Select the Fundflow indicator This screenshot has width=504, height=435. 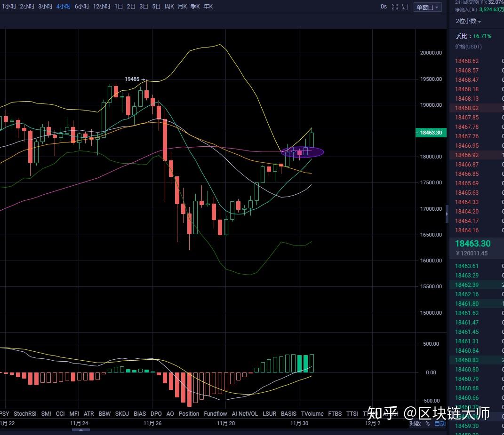point(216,414)
